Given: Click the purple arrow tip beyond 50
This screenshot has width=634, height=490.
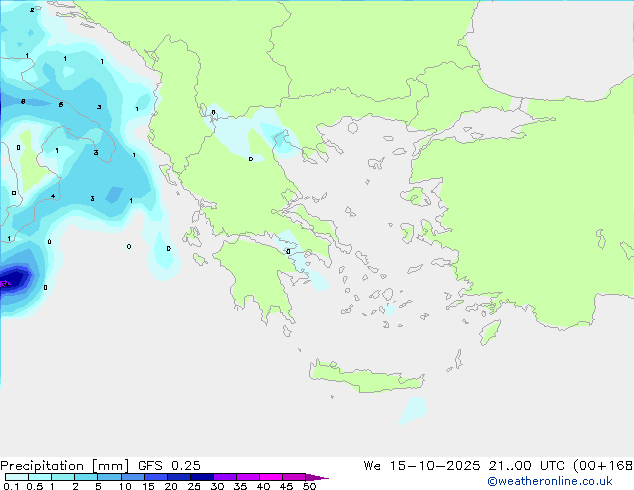Looking at the screenshot, I should point(317,477).
